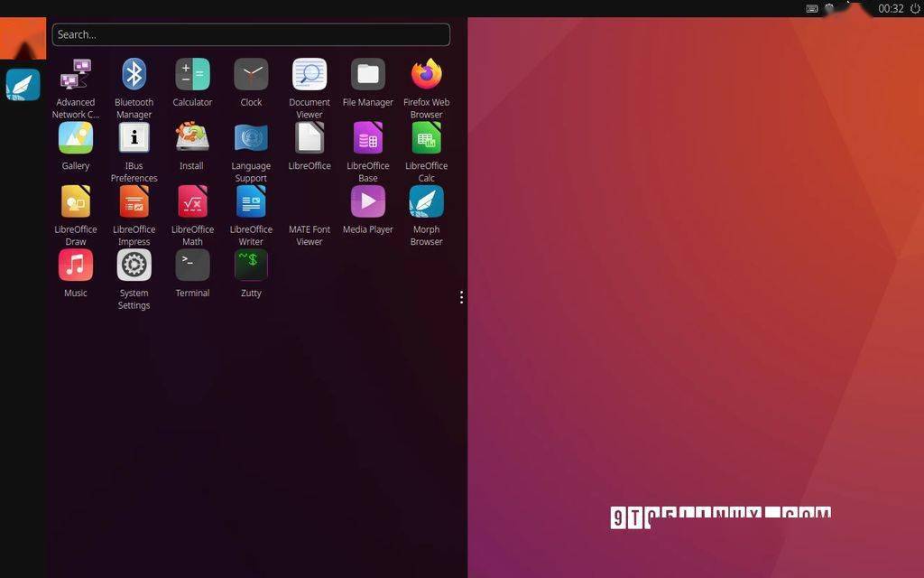Open LibreOffice Calc
924x578 pixels.
click(x=426, y=138)
